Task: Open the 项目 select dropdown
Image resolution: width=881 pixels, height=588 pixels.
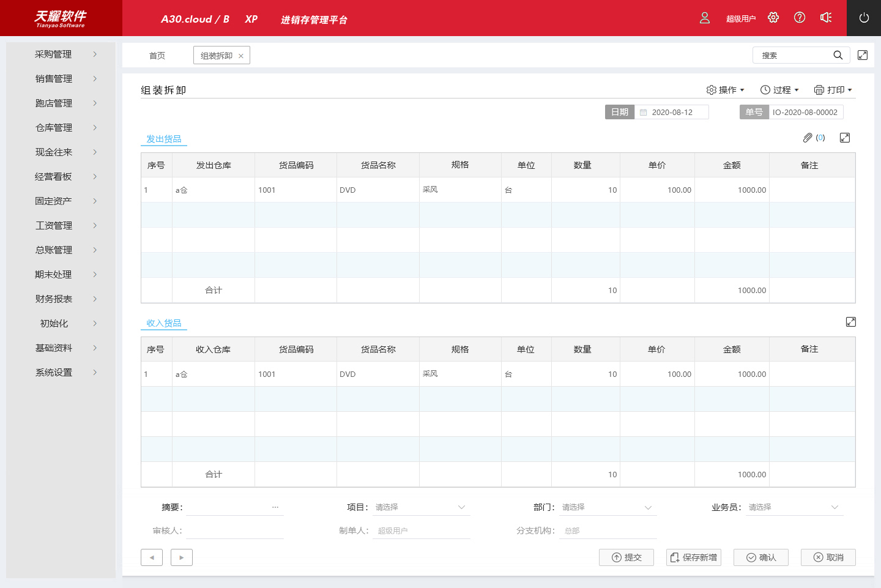Action: pyautogui.click(x=421, y=507)
